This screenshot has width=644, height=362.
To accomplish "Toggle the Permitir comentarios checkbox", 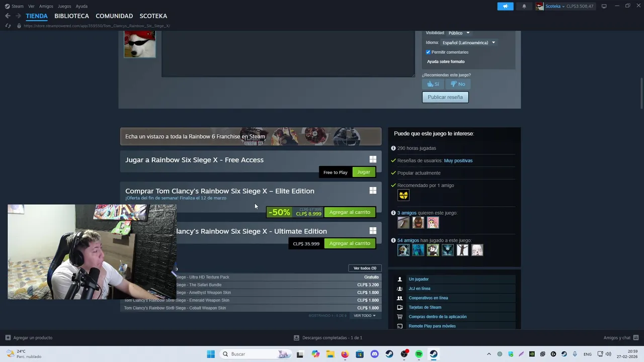I will [x=428, y=52].
